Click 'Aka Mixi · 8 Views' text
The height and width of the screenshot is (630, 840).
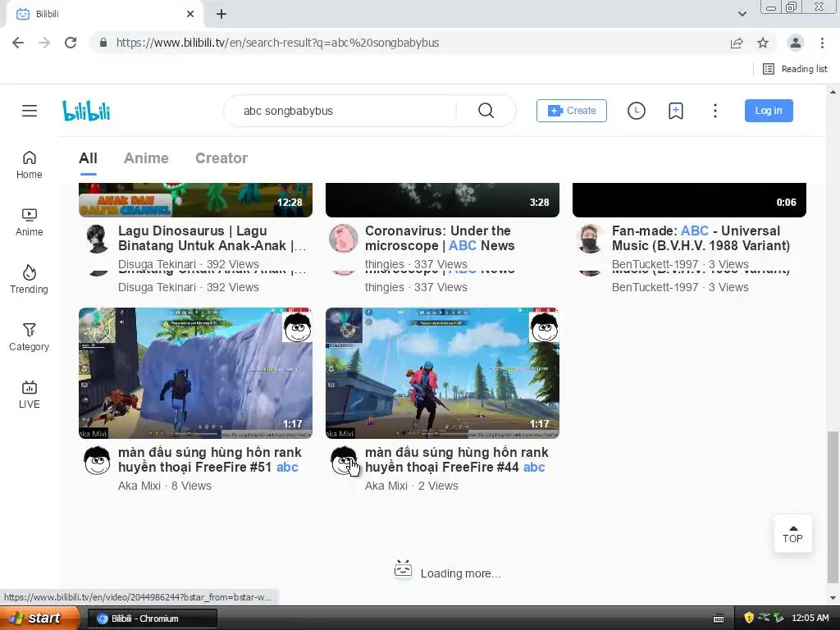click(164, 486)
